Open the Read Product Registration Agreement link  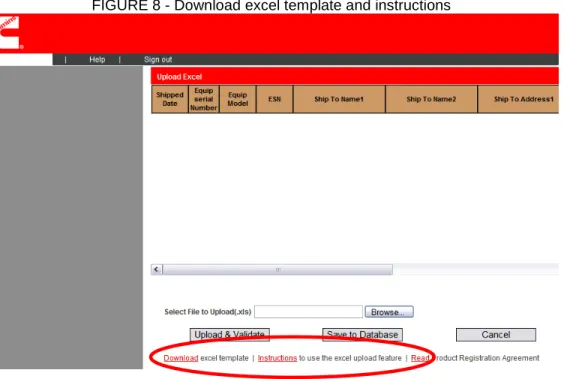(x=420, y=358)
